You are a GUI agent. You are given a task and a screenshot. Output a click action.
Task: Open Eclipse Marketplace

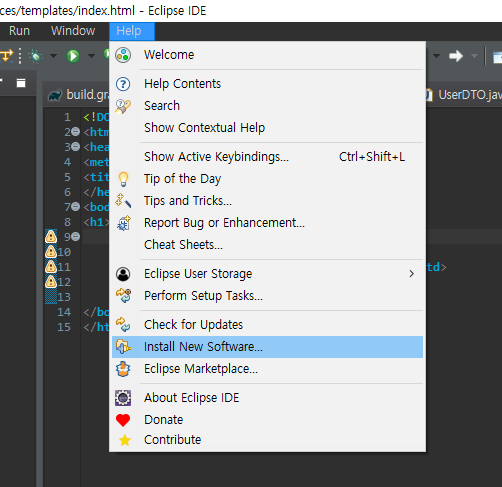pos(267,369)
